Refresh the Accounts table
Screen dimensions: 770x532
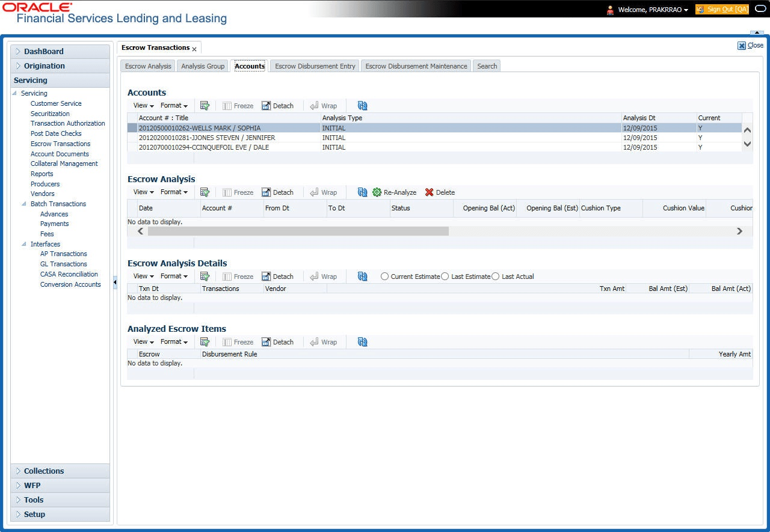pos(362,106)
